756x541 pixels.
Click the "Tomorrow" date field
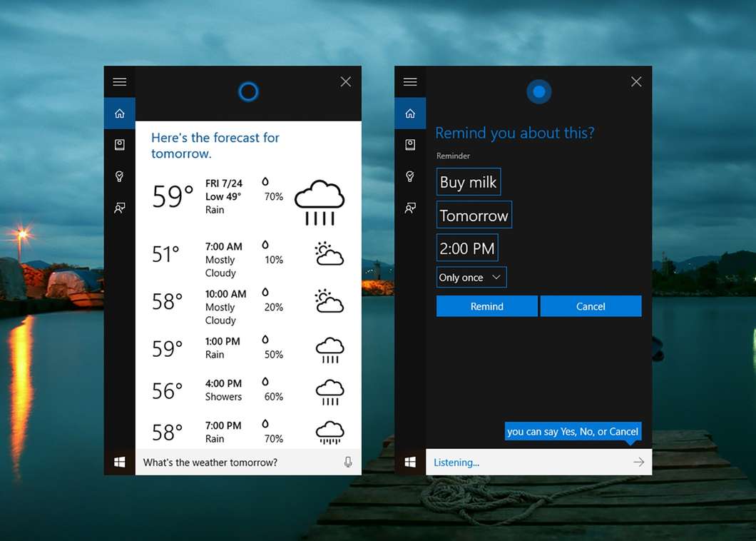474,216
